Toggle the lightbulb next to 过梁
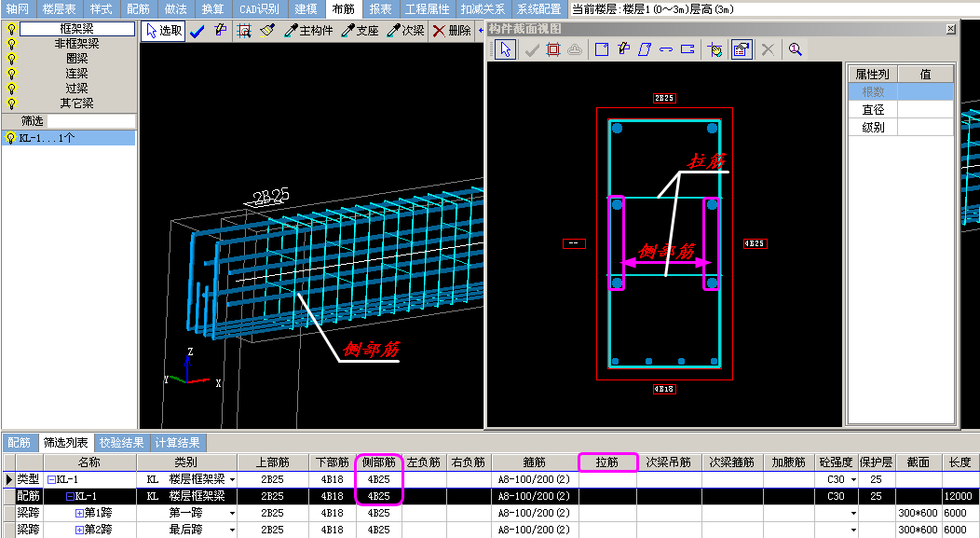 coord(11,89)
